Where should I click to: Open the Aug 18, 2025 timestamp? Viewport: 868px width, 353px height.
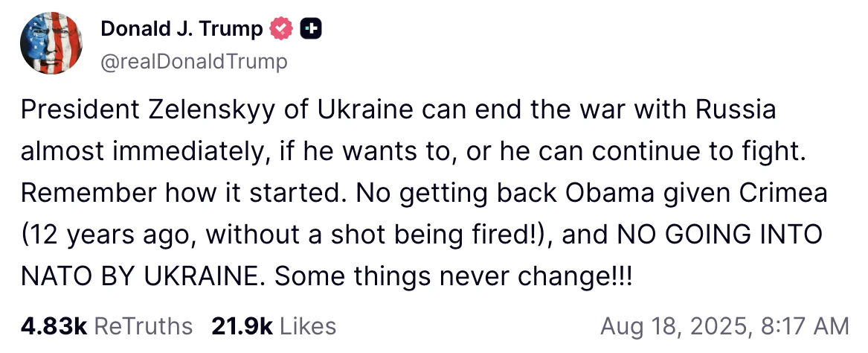click(x=675, y=325)
